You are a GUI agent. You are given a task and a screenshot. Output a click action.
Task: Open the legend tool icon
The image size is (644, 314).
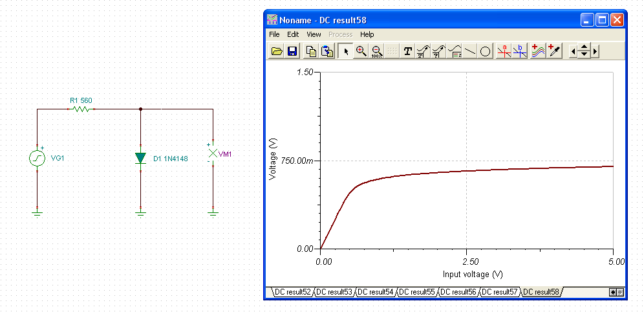[x=455, y=51]
